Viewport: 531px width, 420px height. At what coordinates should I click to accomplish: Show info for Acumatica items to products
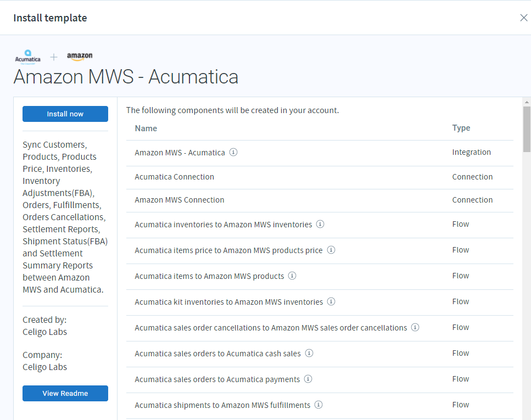point(292,276)
